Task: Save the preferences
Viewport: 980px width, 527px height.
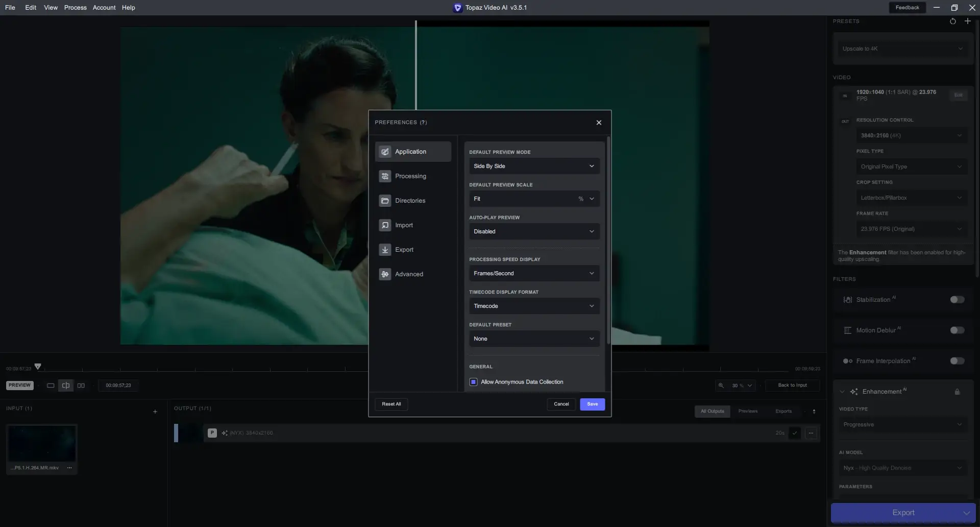Action: point(593,404)
